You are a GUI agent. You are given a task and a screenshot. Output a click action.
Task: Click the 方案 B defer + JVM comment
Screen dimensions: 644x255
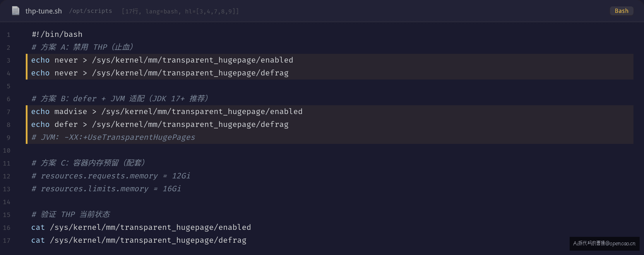tap(120, 99)
